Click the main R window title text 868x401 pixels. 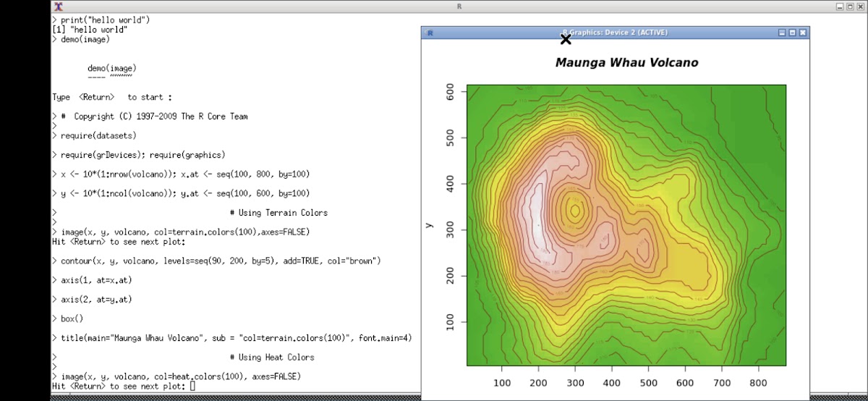460,6
